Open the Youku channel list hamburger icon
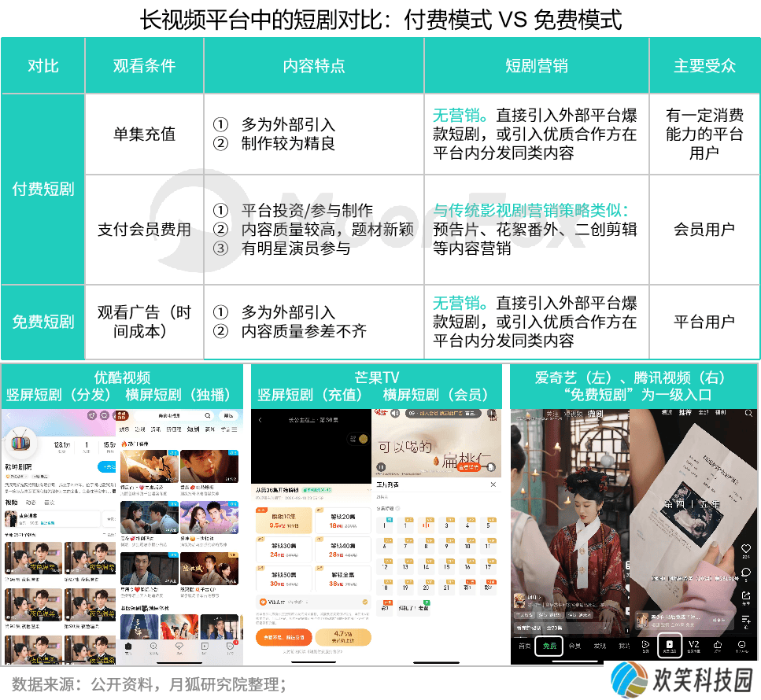 (x=235, y=429)
